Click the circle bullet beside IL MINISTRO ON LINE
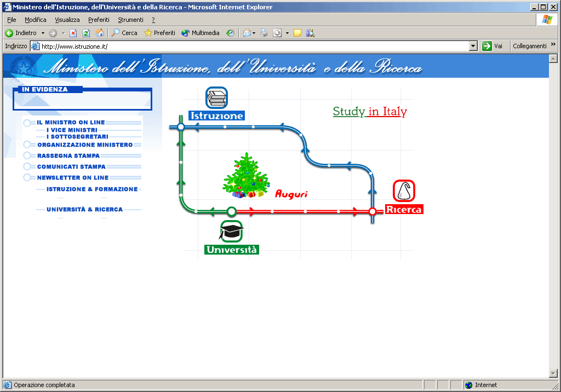Screen dimensions: 561x392 tap(27, 123)
